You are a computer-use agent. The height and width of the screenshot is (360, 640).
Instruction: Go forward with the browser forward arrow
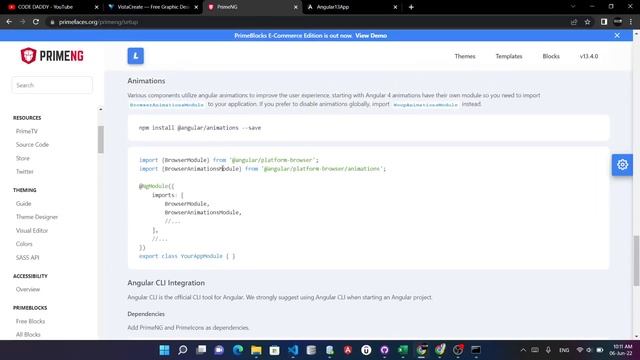click(x=22, y=22)
